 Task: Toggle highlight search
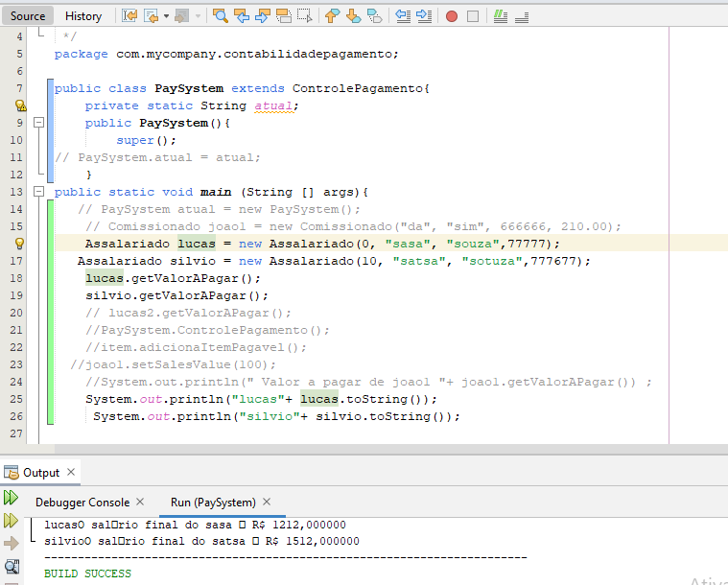[284, 16]
